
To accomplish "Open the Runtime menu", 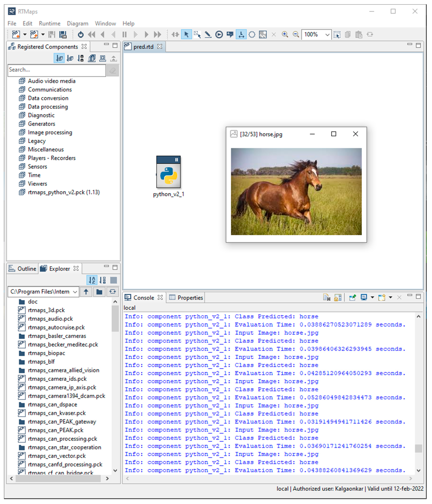I will [x=49, y=23].
